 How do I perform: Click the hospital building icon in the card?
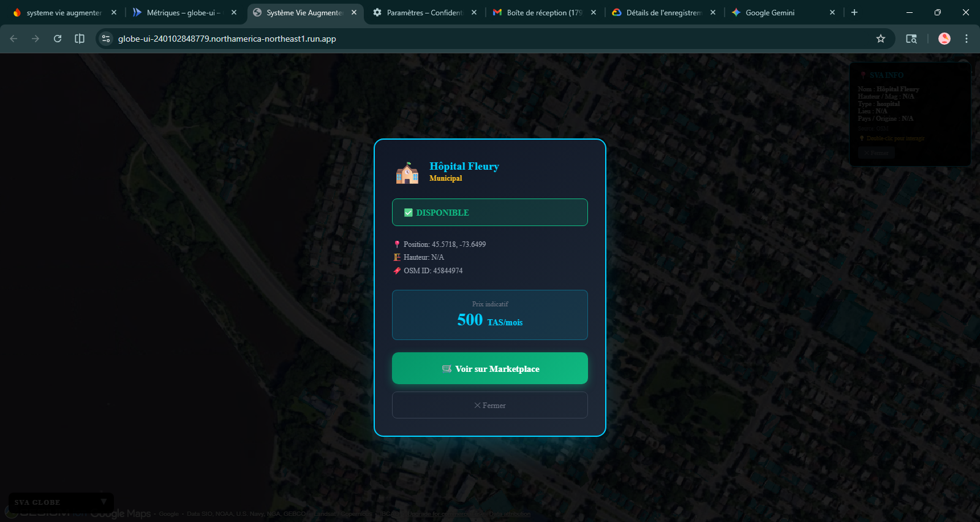coord(407,173)
